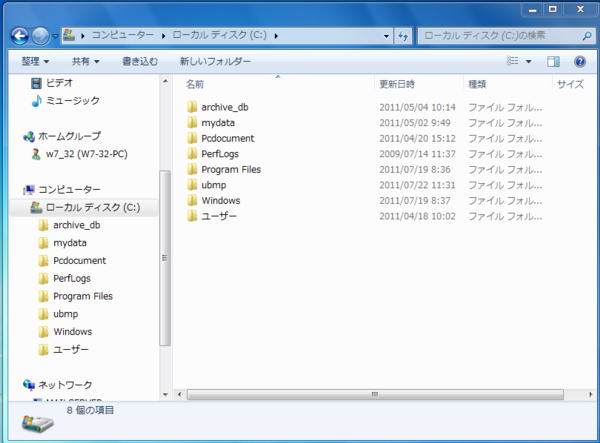Screen dimensions: 600x443
Task: Select ローカル ディスク (C:) breadcrumb in address bar
Action: point(219,35)
